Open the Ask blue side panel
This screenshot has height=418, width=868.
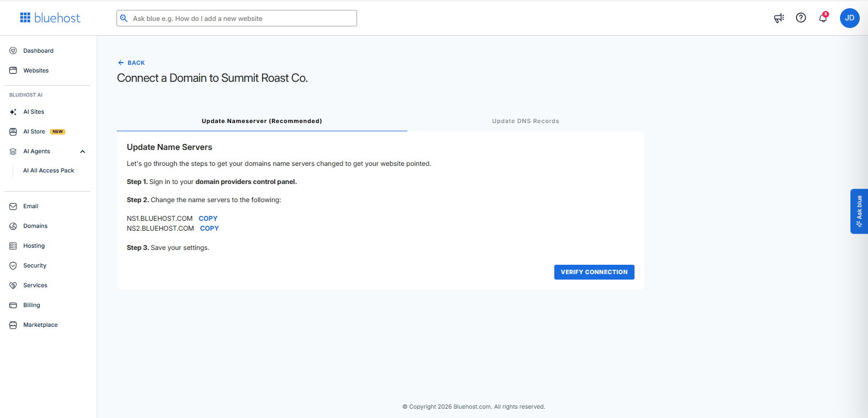coord(859,211)
